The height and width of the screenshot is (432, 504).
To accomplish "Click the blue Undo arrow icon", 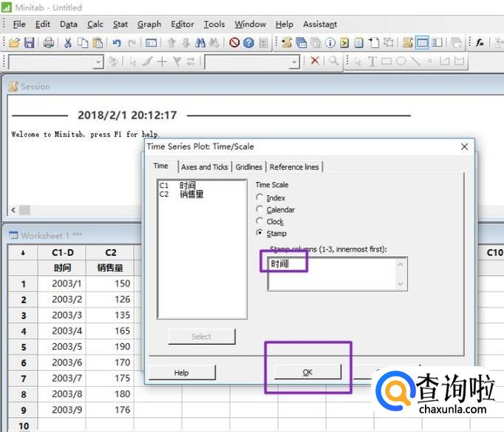I will (x=117, y=43).
